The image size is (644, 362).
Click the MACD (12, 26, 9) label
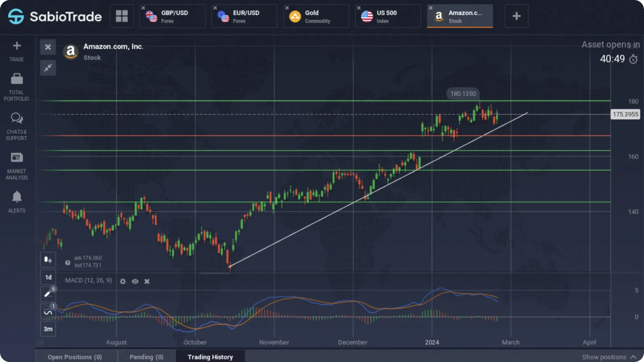click(88, 280)
